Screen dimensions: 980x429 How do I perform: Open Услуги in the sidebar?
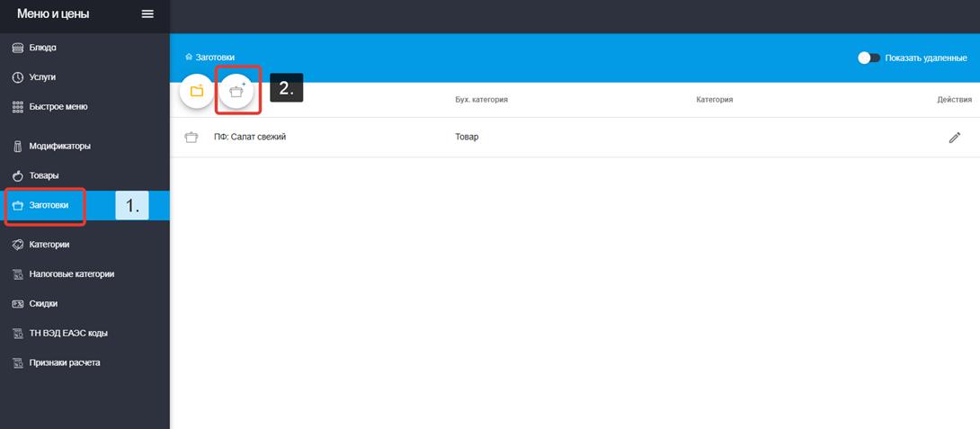coord(42,77)
